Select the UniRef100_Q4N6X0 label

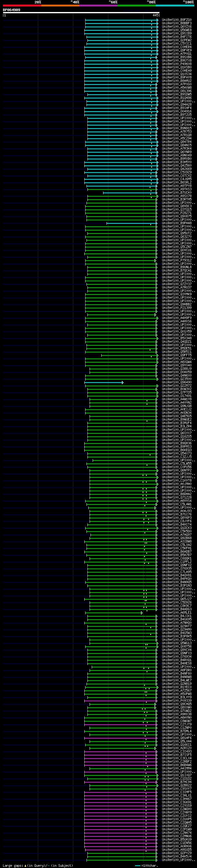point(177,375)
